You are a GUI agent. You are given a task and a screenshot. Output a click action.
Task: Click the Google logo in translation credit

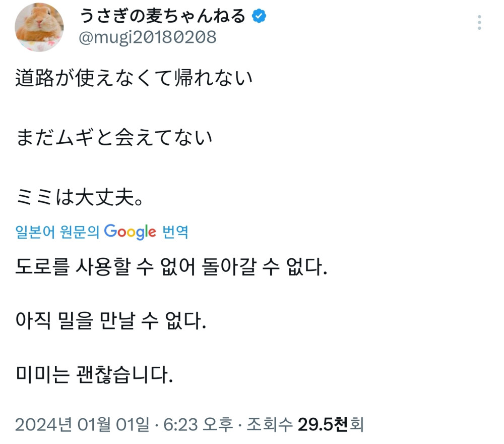point(130,232)
